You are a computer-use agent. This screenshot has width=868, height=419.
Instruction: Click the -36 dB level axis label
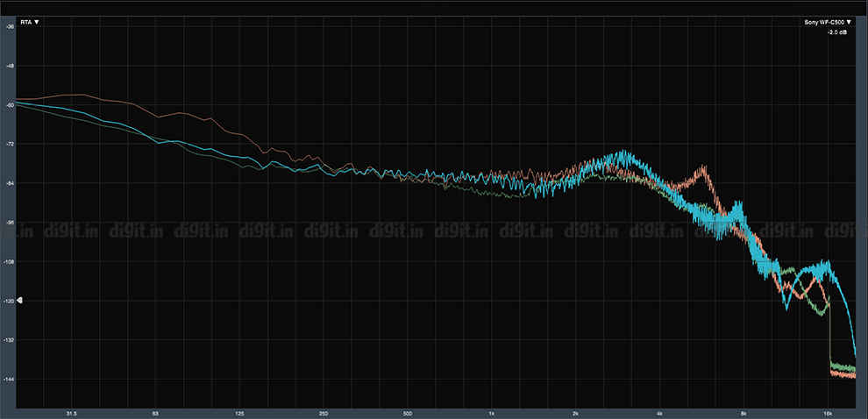point(10,26)
